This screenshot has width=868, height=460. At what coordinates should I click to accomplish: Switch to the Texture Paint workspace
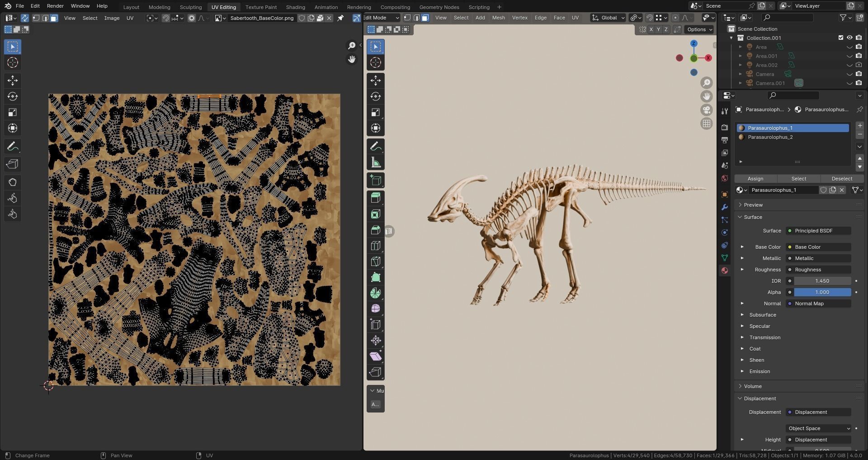pyautogui.click(x=261, y=7)
